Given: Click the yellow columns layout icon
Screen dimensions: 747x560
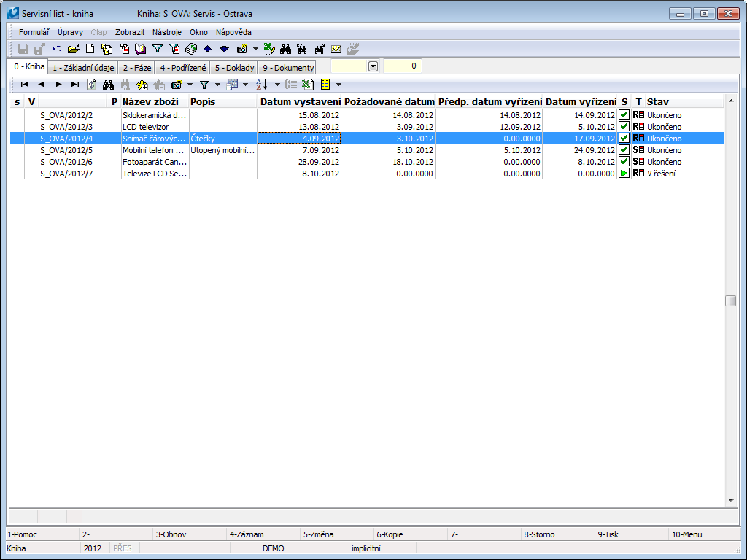Looking at the screenshot, I should tap(325, 85).
